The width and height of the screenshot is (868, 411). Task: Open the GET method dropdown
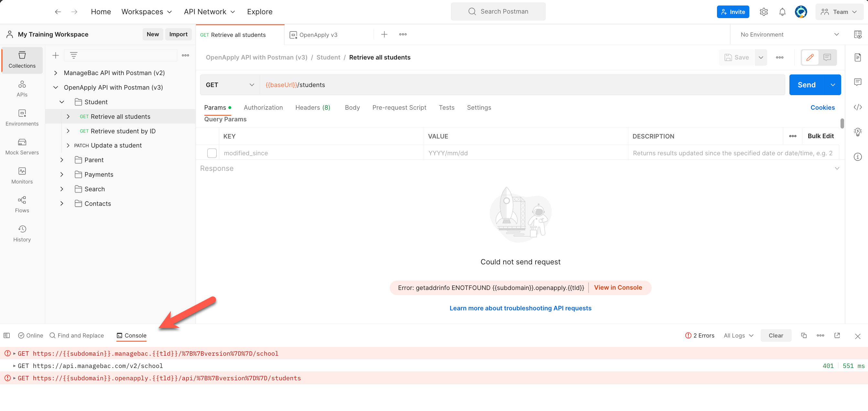[230, 85]
